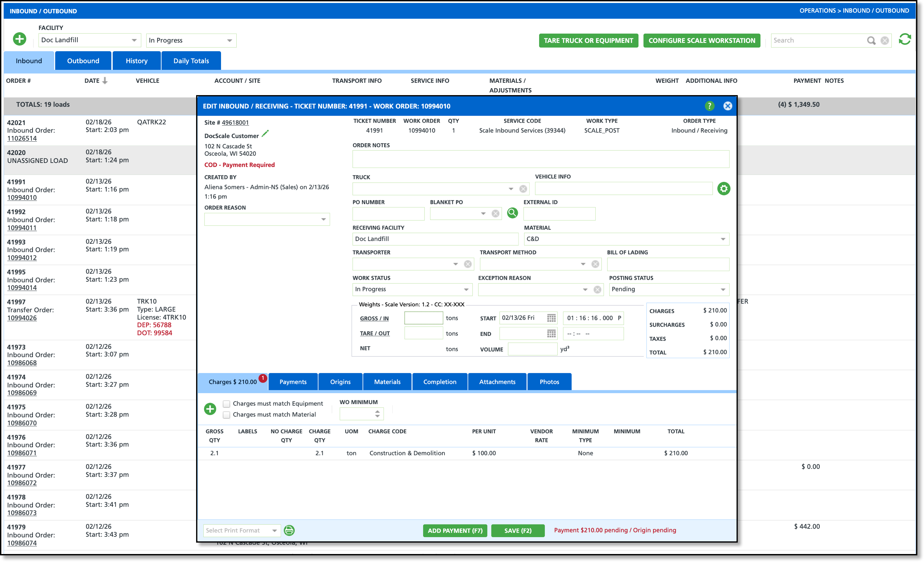Click the print icon next to print format
The width and height of the screenshot is (924, 562).
tap(289, 530)
